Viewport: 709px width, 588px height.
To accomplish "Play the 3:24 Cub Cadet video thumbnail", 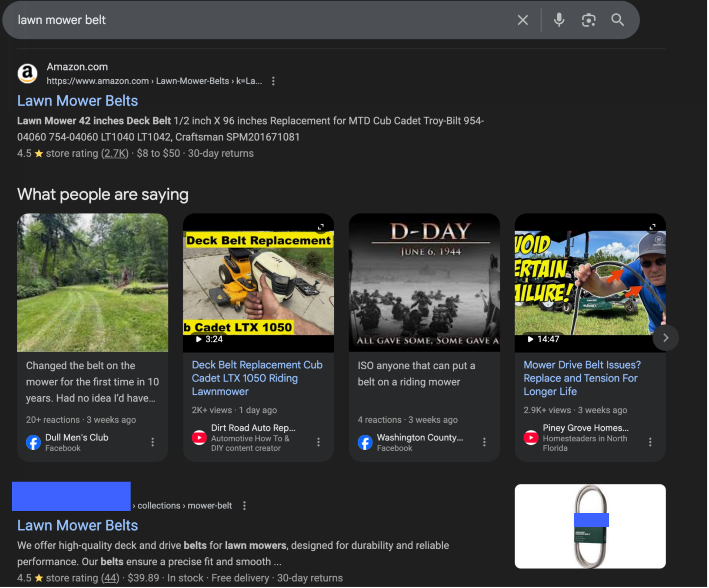I will pyautogui.click(x=258, y=283).
